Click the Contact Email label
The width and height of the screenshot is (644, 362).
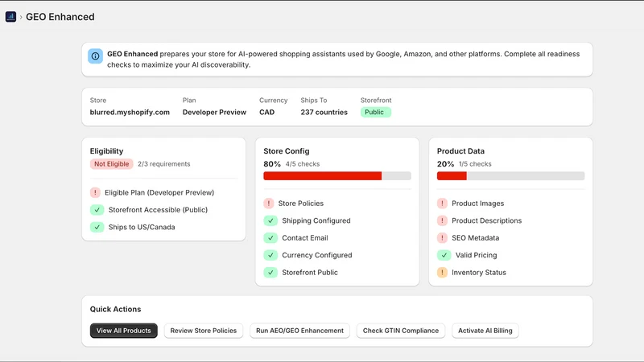click(305, 237)
